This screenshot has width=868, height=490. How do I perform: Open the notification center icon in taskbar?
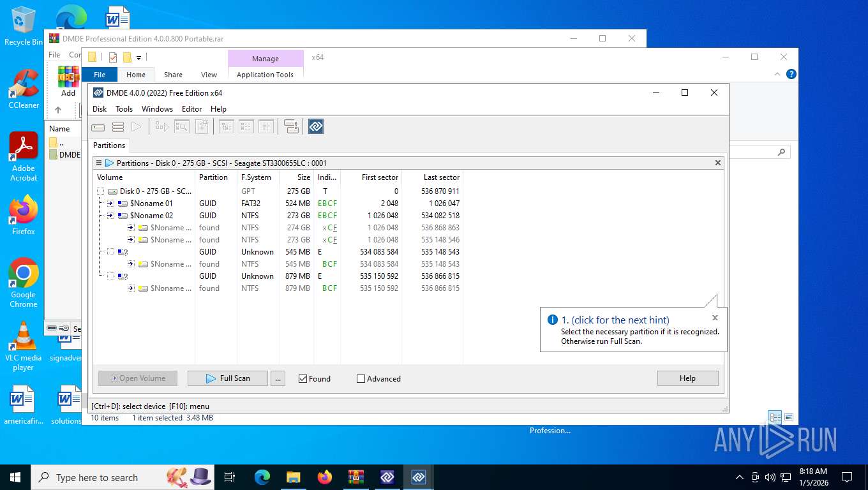tap(847, 477)
